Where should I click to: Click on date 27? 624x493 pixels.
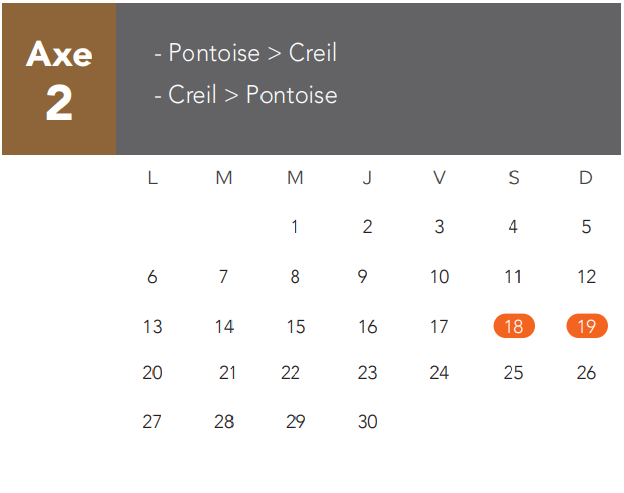pyautogui.click(x=152, y=422)
